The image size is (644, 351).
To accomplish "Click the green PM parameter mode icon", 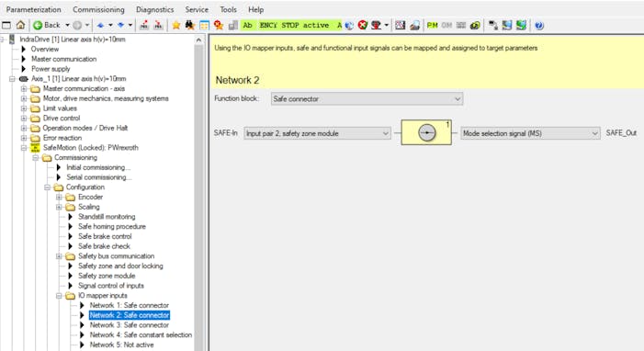I will [432, 25].
